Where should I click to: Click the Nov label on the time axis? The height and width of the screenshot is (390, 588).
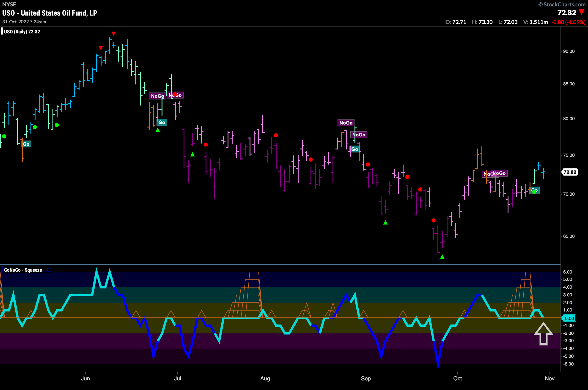tap(550, 378)
